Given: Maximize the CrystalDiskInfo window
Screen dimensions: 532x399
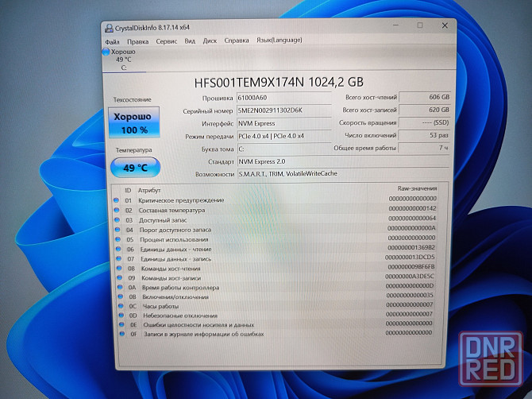Looking at the screenshot, I should click(420, 25).
